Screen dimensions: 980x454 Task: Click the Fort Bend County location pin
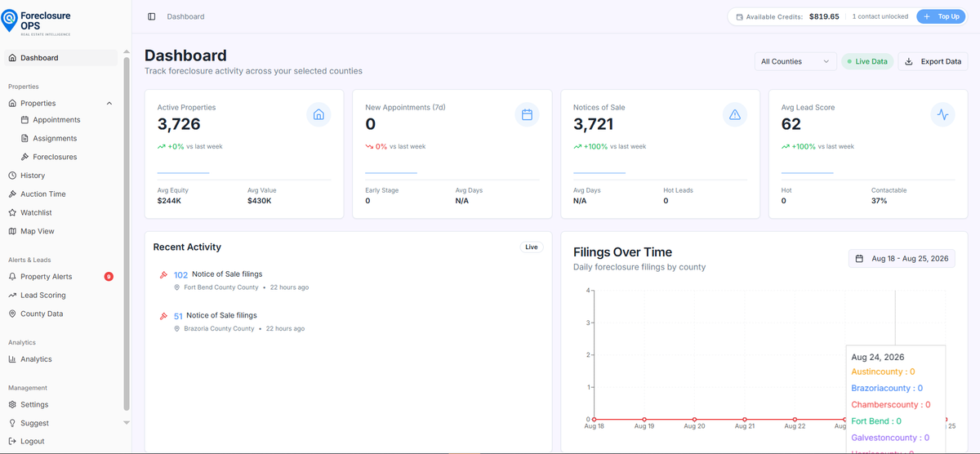click(176, 287)
